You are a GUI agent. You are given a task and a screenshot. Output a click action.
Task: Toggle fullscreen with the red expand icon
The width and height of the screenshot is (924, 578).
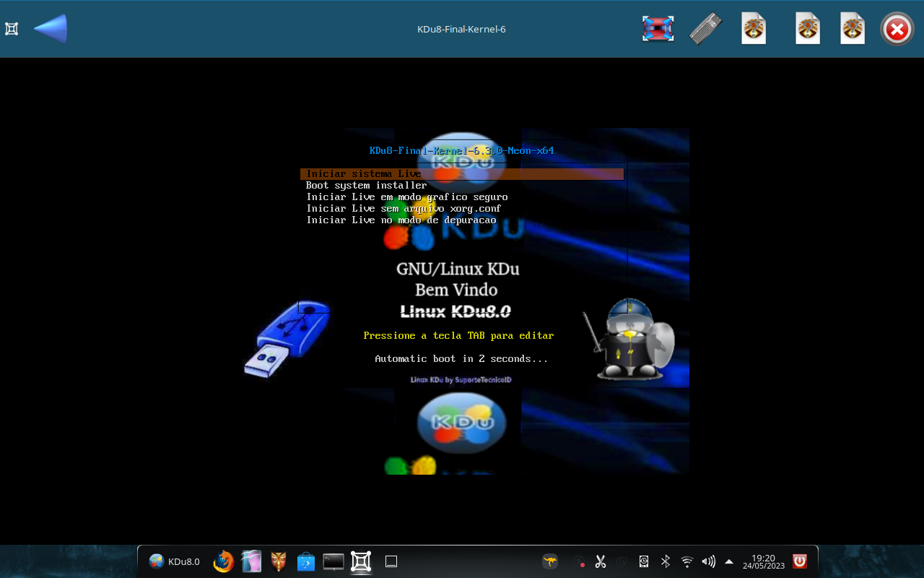658,29
